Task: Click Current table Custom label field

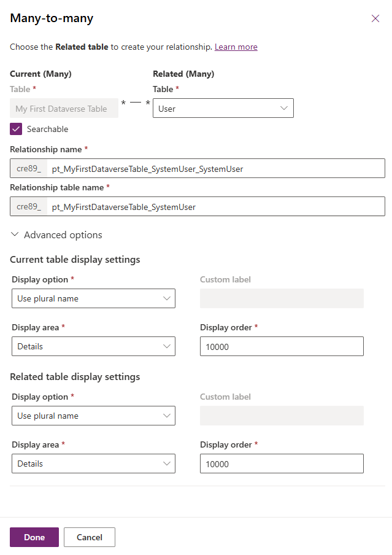Action: point(282,298)
